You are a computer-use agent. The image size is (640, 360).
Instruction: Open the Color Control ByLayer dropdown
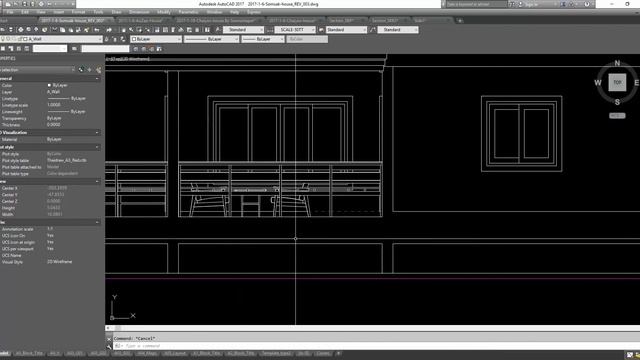[x=179, y=39]
